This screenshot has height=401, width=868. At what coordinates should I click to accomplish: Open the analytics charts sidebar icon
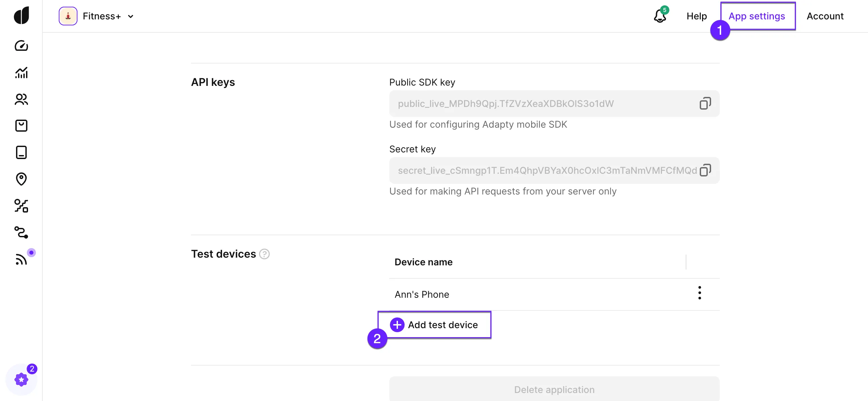pyautogui.click(x=21, y=73)
